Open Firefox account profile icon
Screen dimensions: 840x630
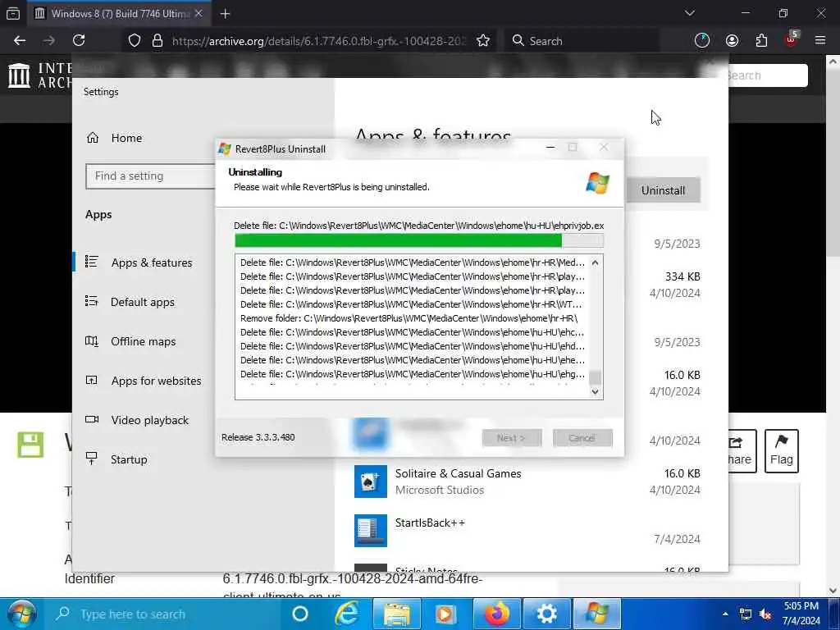pos(732,41)
